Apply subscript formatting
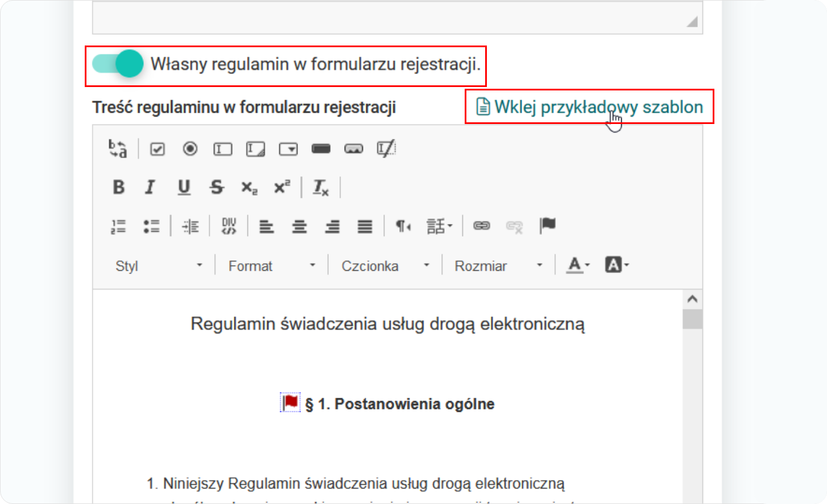Viewport: 827px width, 504px height. 249,187
